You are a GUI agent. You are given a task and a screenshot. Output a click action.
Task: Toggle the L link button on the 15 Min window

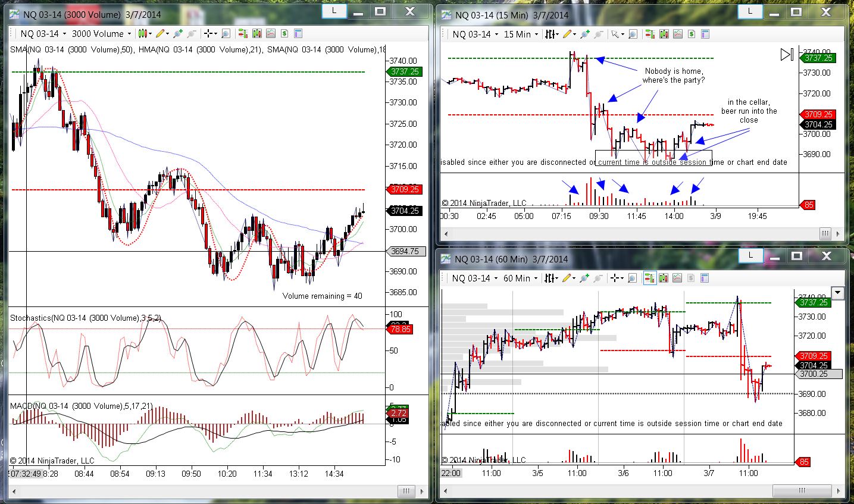click(x=750, y=11)
